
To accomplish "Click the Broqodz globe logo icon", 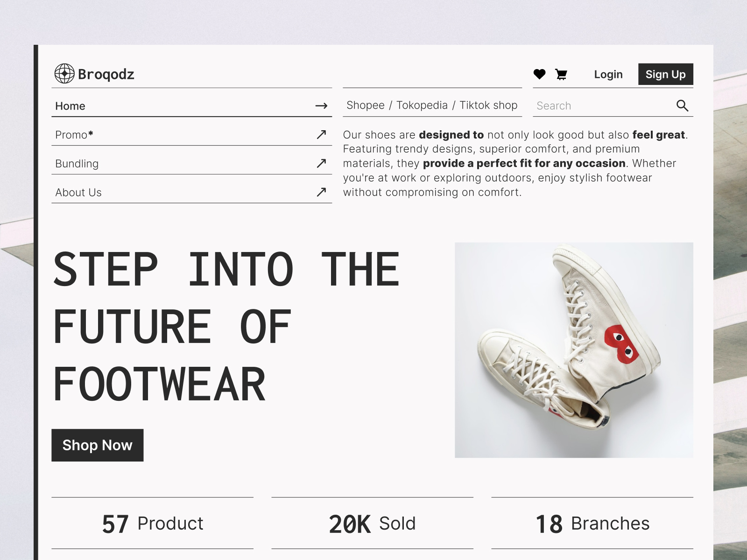I will tap(64, 74).
